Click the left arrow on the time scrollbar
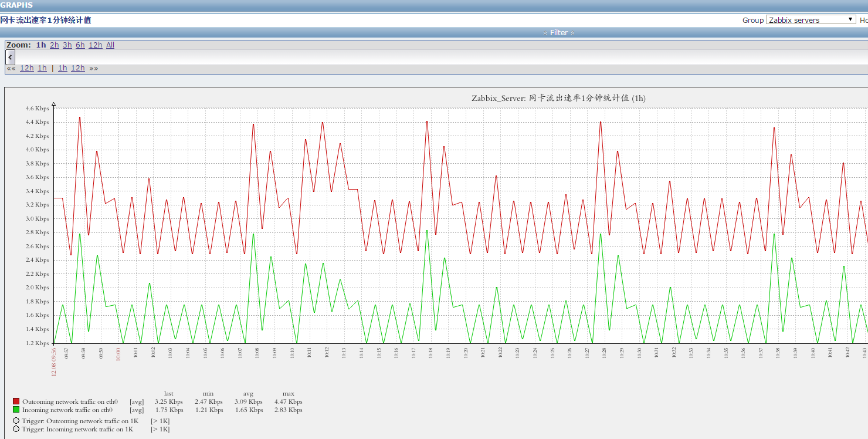The width and height of the screenshot is (868, 439). point(10,57)
